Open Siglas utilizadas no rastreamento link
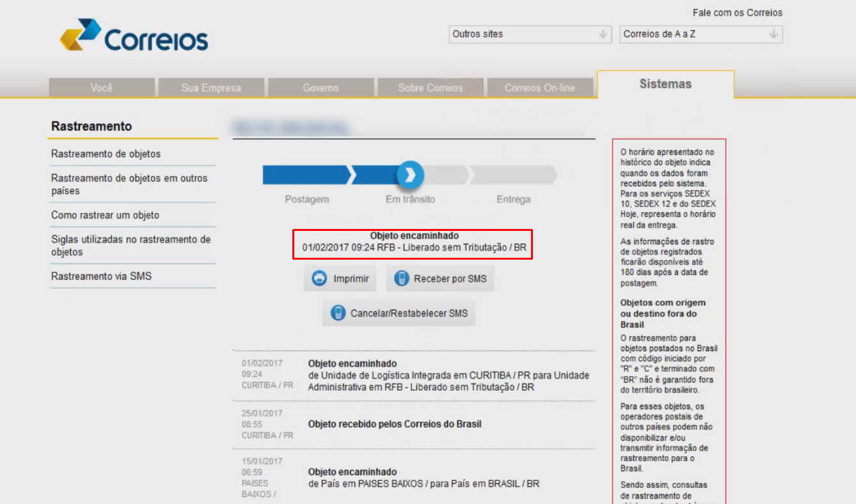856x504 pixels. click(131, 246)
